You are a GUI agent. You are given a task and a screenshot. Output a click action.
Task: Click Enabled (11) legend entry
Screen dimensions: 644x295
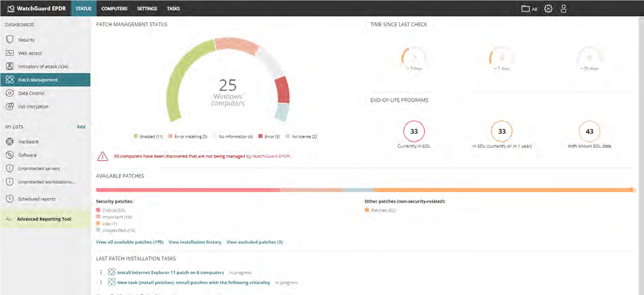(x=149, y=136)
